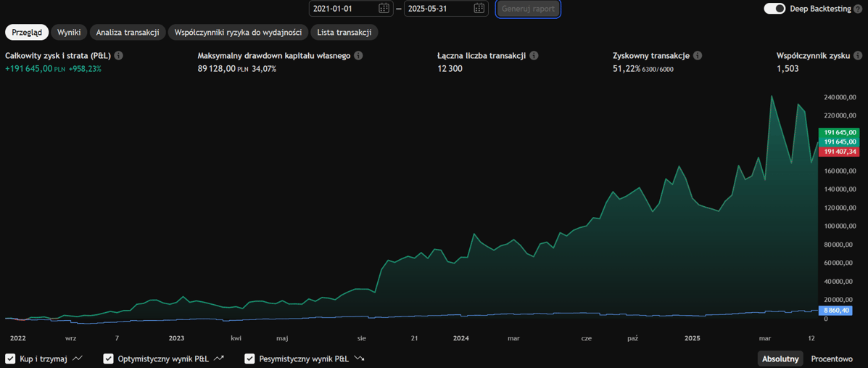This screenshot has height=368, width=868.
Task: Click the 240 000,00 axis label
Action: pos(839,97)
